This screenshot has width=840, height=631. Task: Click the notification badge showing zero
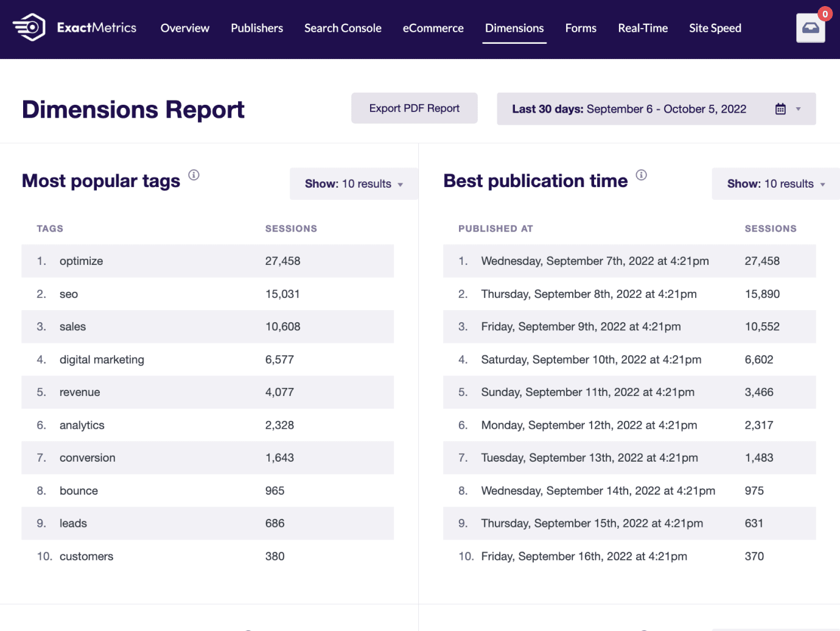(825, 13)
